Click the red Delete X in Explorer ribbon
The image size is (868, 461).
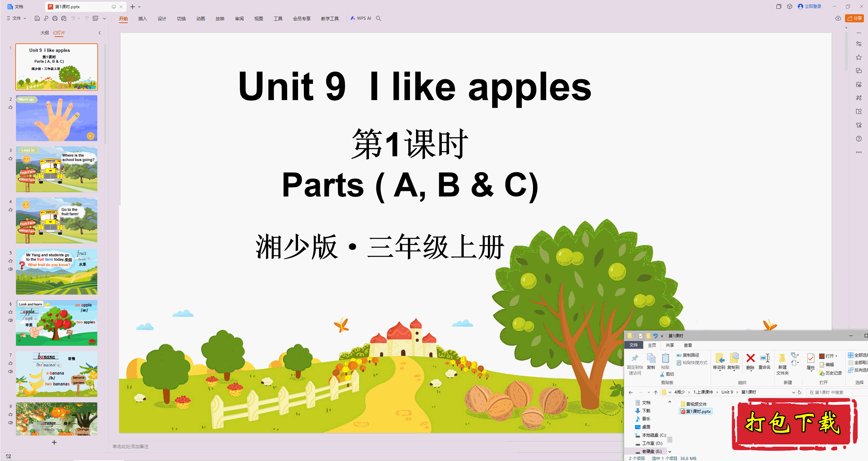(x=751, y=358)
